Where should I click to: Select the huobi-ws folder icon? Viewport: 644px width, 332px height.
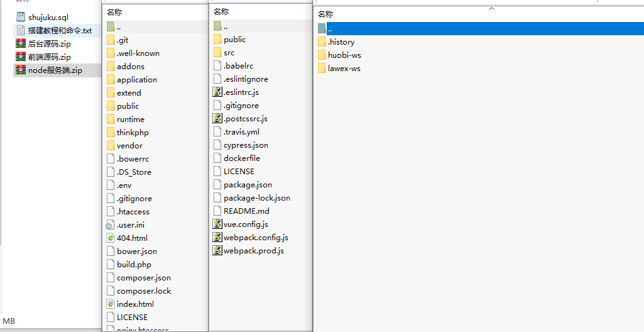(x=322, y=55)
